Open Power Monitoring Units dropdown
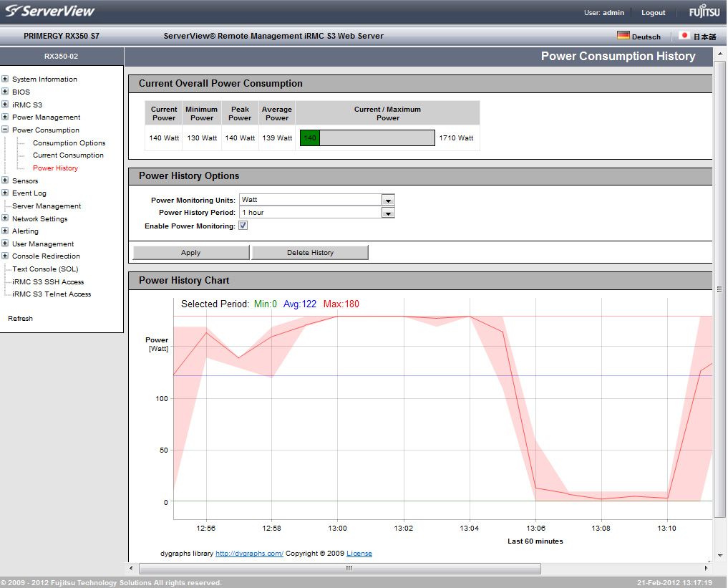Image resolution: width=728 pixels, height=588 pixels. [316, 200]
